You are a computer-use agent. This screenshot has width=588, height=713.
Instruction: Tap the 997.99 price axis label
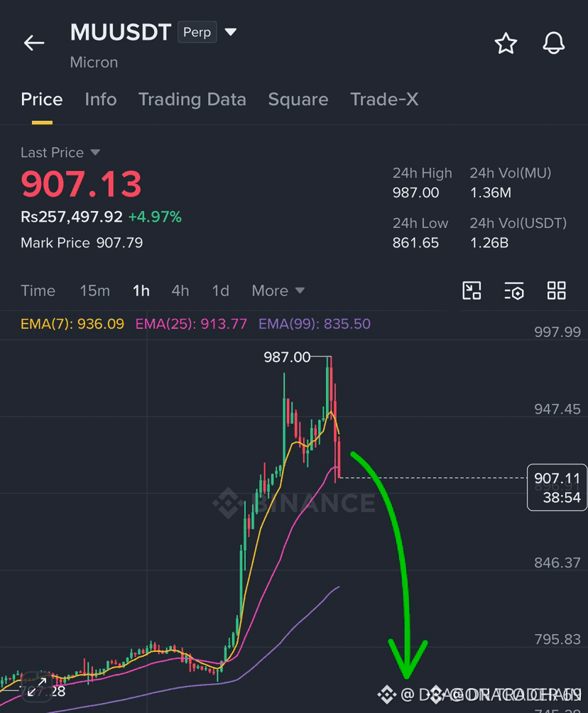(x=557, y=332)
